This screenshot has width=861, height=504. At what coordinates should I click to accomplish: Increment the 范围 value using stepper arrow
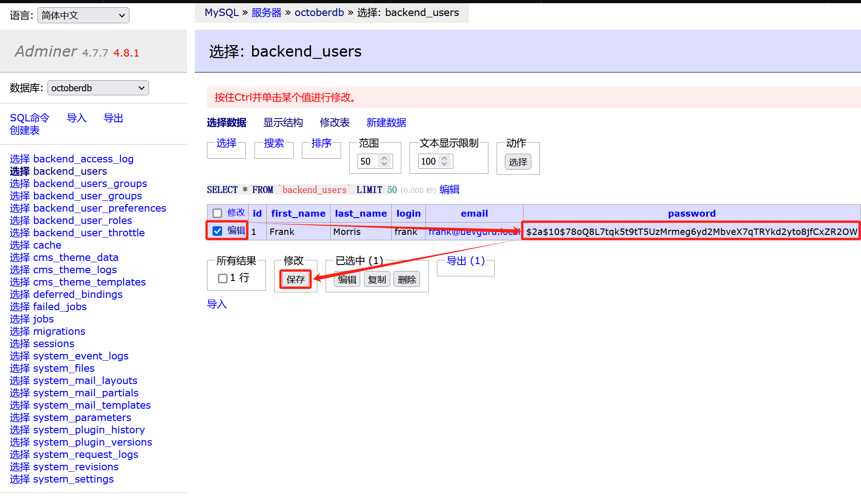pos(384,158)
